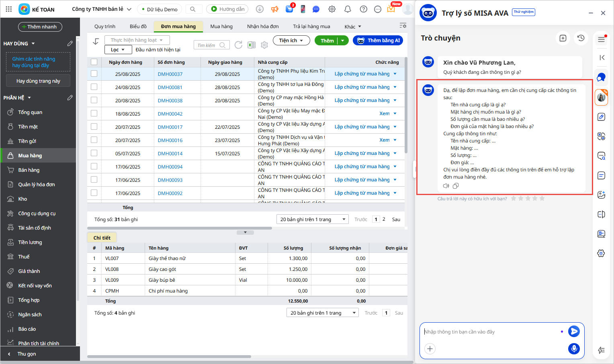Tick checkbox for order DMH00037 row
614x364 pixels.
pyautogui.click(x=94, y=74)
